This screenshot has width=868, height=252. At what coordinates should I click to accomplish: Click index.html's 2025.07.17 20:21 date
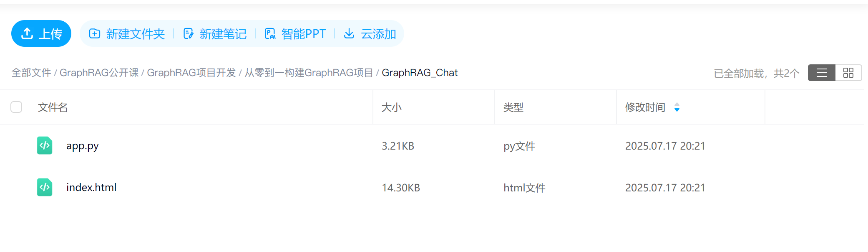pos(665,188)
